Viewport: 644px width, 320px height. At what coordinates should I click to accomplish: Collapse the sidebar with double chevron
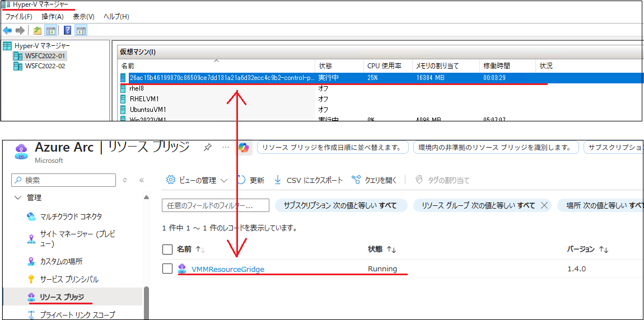142,180
